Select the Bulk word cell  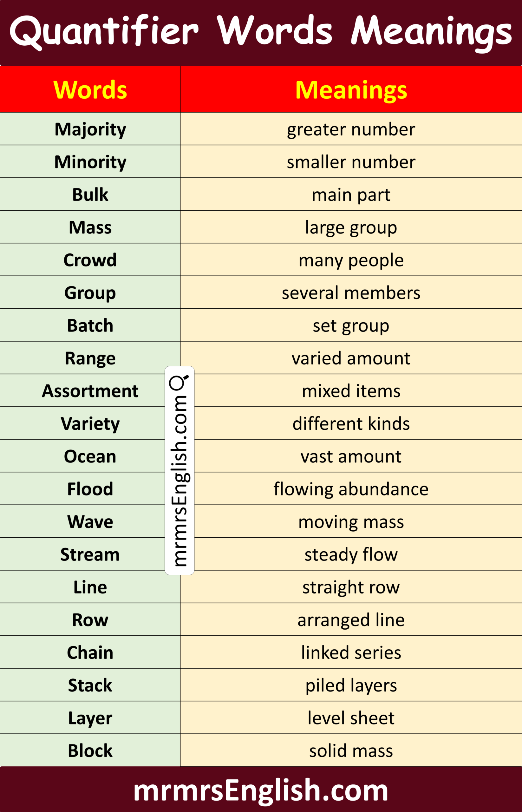(90, 195)
